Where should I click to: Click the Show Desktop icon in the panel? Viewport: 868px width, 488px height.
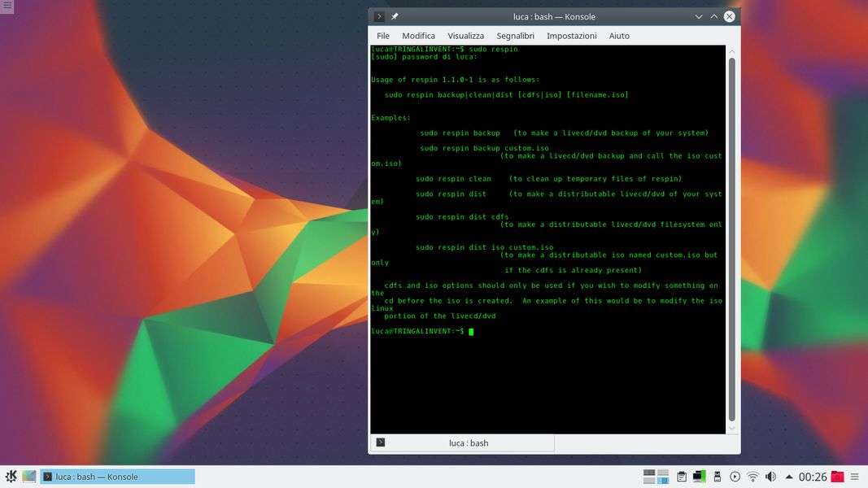click(28, 477)
